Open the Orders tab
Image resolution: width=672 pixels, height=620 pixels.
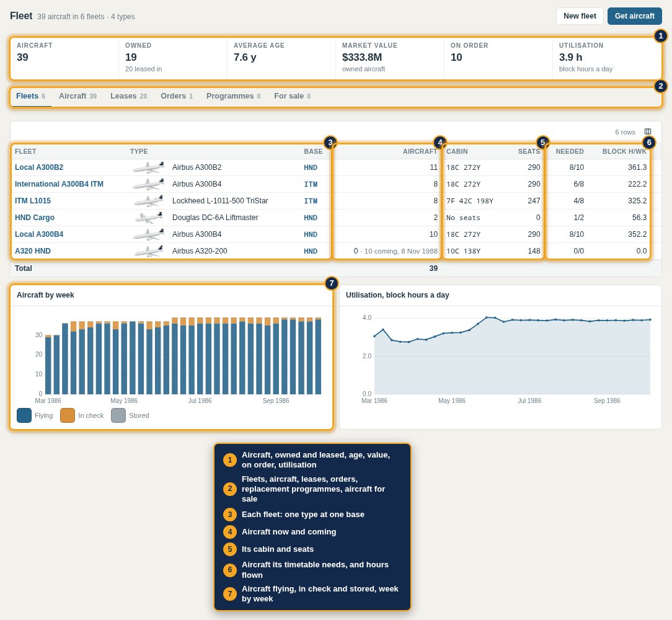point(177,96)
